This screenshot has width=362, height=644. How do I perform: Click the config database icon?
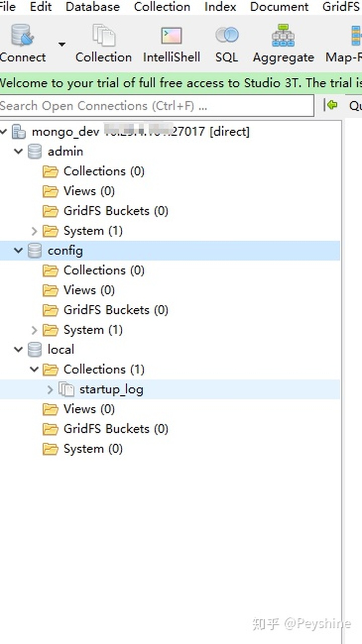tap(35, 250)
